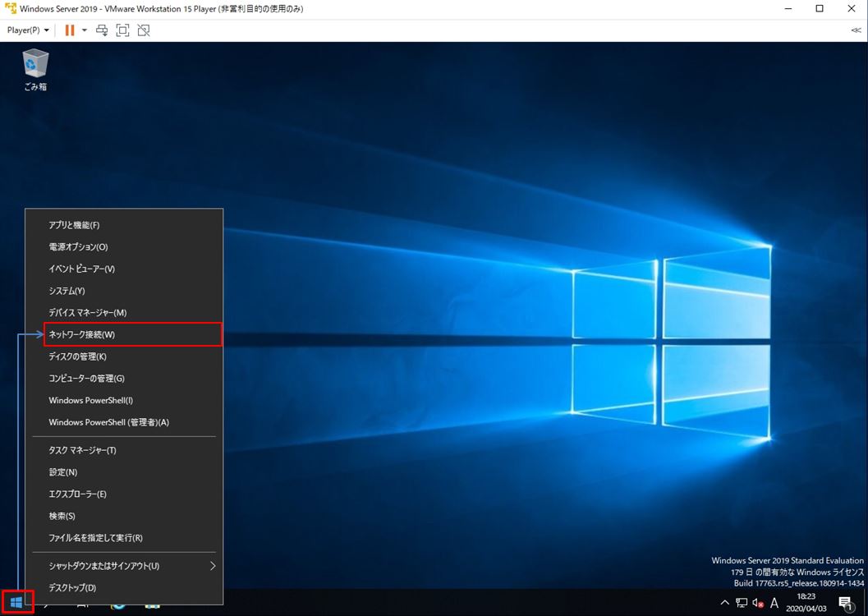Show hidden system tray icons
868x616 pixels.
(724, 603)
